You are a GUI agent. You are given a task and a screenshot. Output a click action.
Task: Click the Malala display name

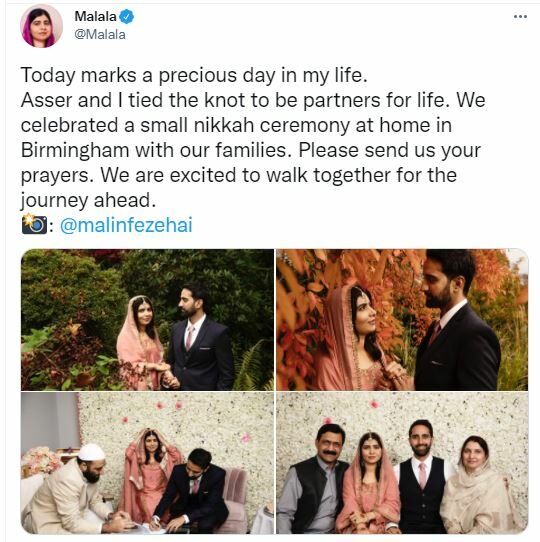95,16
